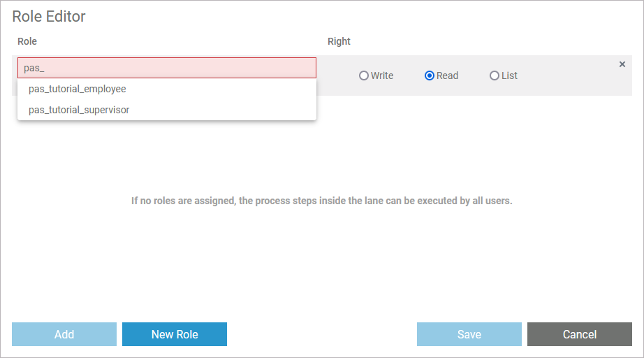
Task: Click the Role column header
Action: tap(27, 41)
